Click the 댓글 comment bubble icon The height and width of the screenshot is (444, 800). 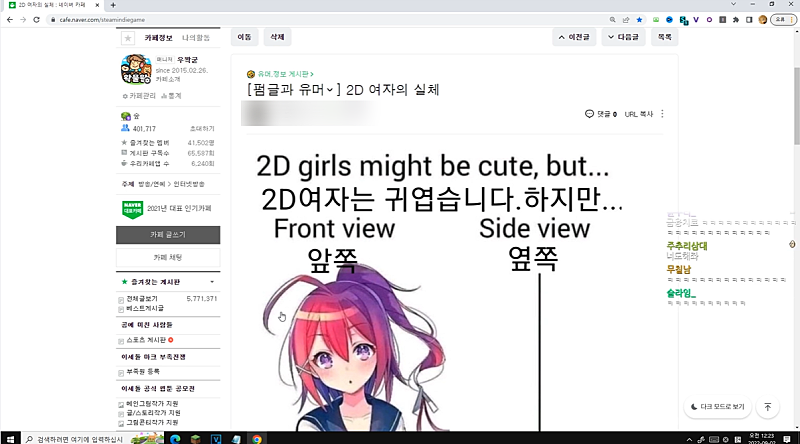coord(589,114)
